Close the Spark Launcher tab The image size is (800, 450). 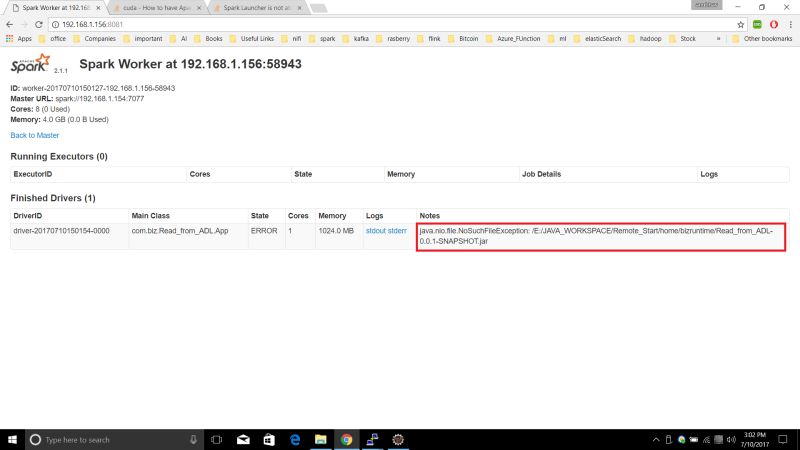[299, 8]
